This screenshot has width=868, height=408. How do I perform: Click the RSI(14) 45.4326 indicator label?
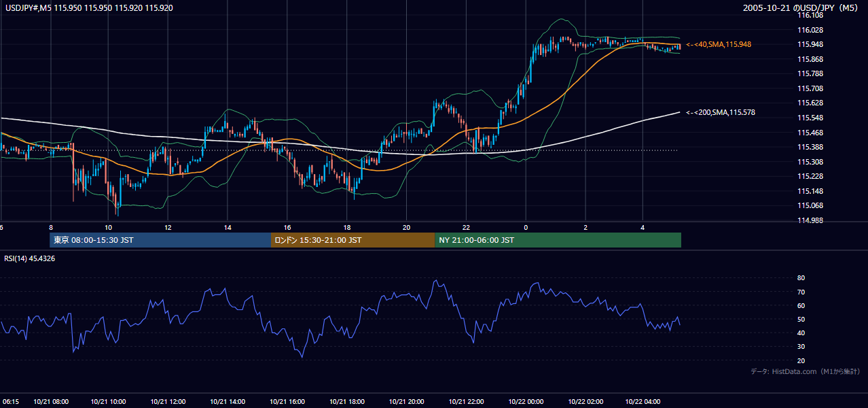tap(30, 258)
